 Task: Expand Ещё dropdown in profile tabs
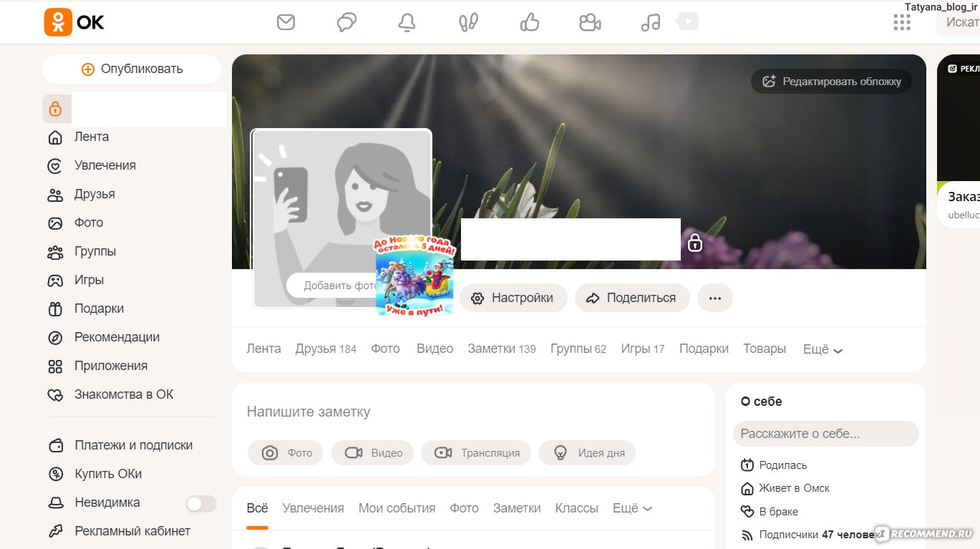coord(823,349)
